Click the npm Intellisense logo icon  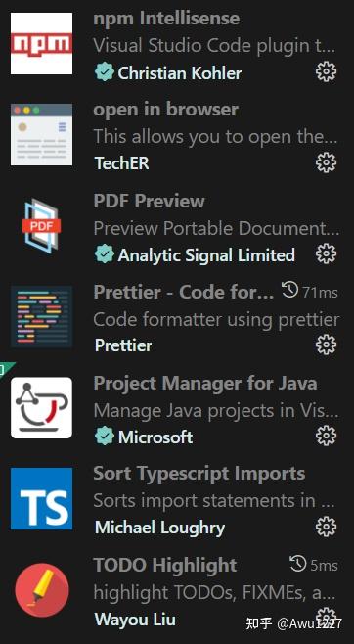pos(41,43)
